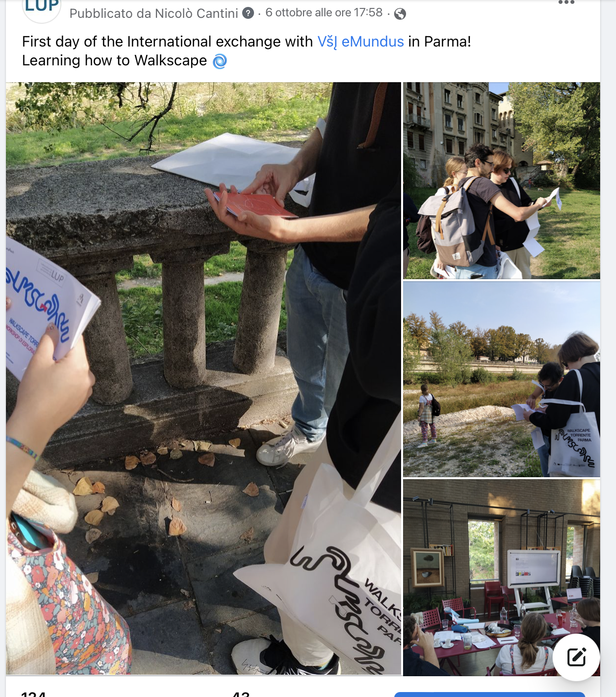Click the globe public audience icon
This screenshot has height=697, width=616.
click(x=400, y=14)
